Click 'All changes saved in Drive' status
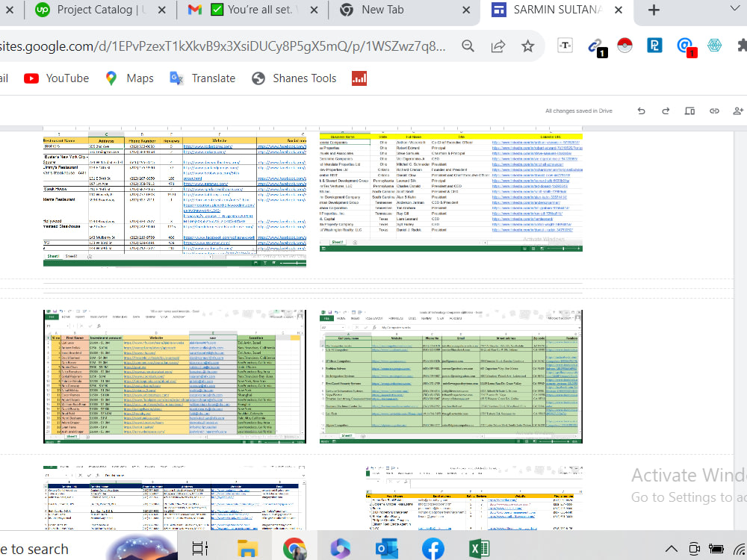Screen dimensions: 747x560 click(x=578, y=111)
